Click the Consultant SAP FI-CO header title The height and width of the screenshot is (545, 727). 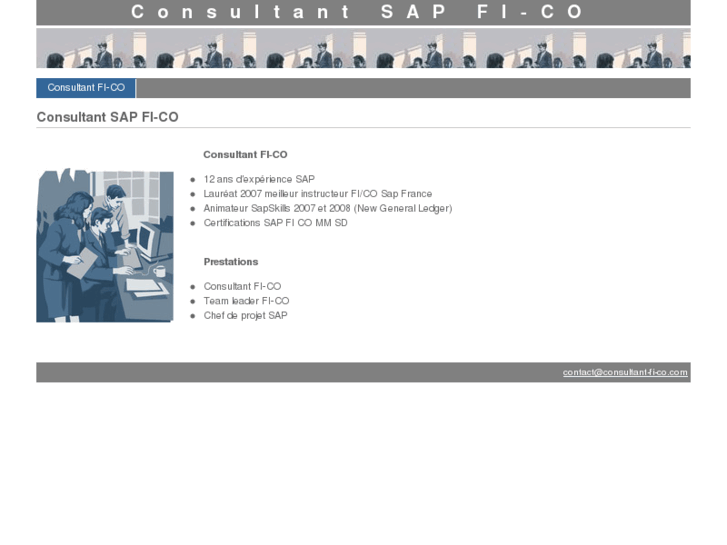[357, 12]
